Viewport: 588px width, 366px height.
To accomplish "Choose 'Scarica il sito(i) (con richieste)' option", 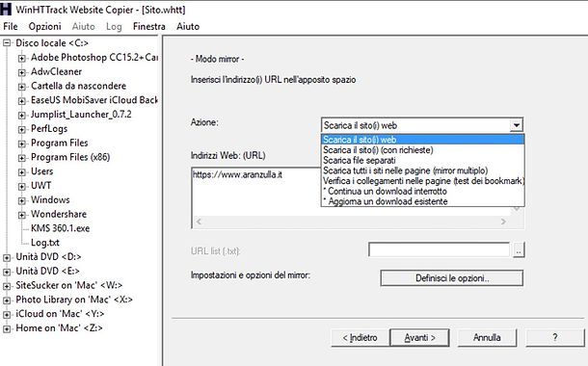I will [422, 150].
